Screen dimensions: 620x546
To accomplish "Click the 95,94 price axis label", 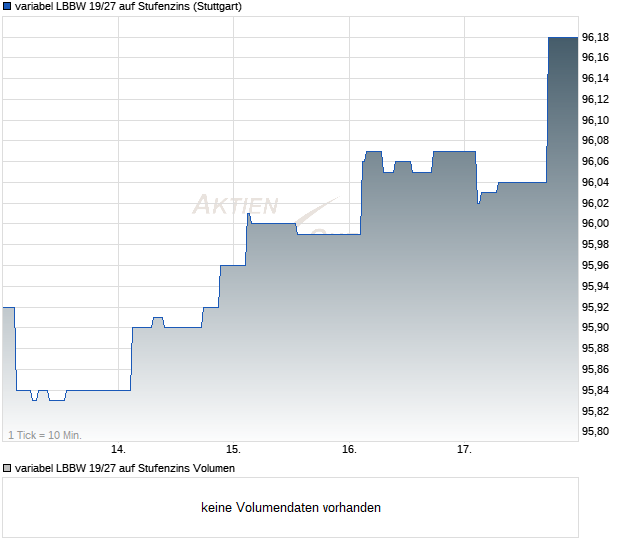I will pos(595,286).
